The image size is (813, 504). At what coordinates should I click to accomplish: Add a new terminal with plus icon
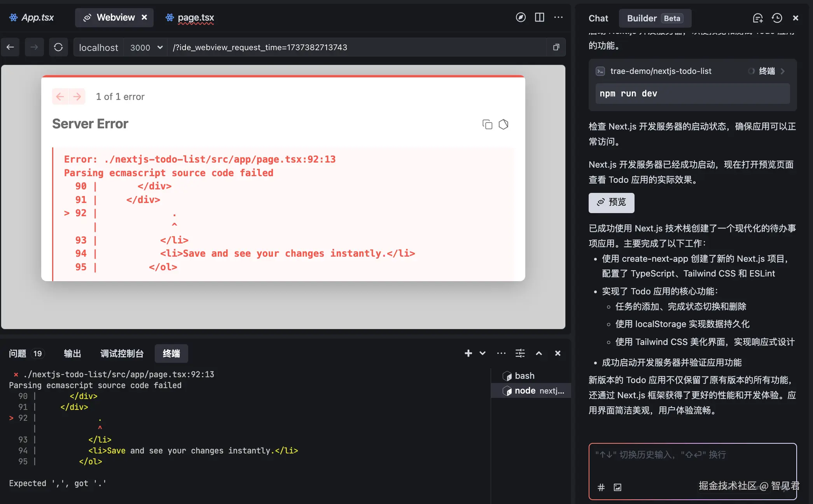coord(468,353)
